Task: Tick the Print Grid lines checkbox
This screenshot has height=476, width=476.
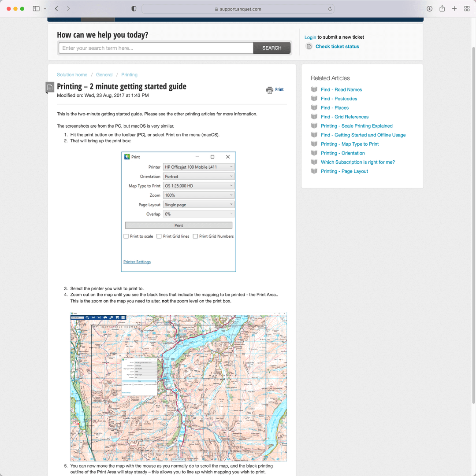Action: [x=159, y=236]
